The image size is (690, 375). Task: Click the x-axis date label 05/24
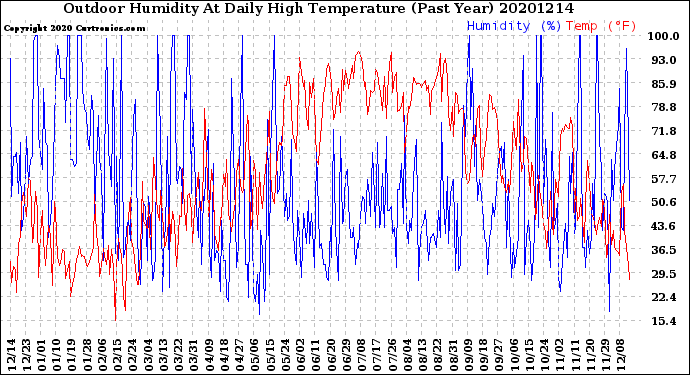pyautogui.click(x=285, y=355)
